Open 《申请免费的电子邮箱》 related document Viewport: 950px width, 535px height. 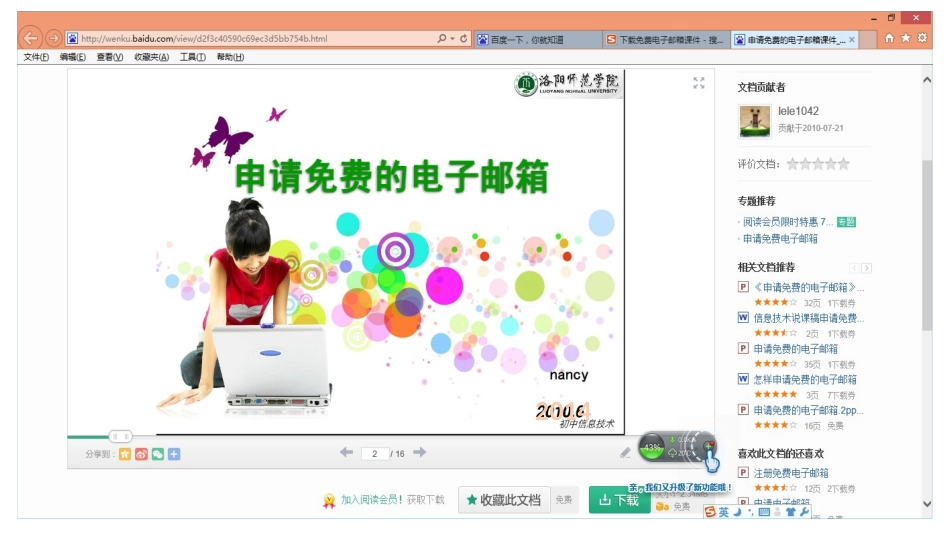coord(808,287)
